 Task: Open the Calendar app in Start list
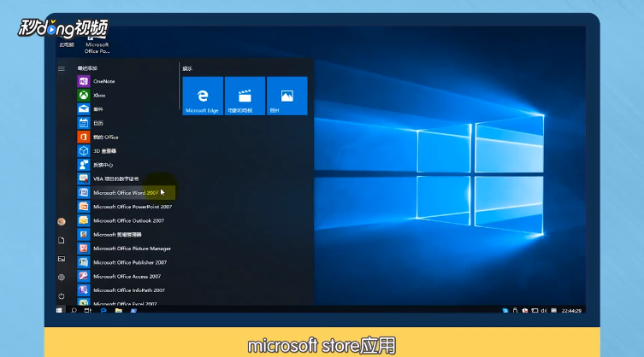(126, 123)
